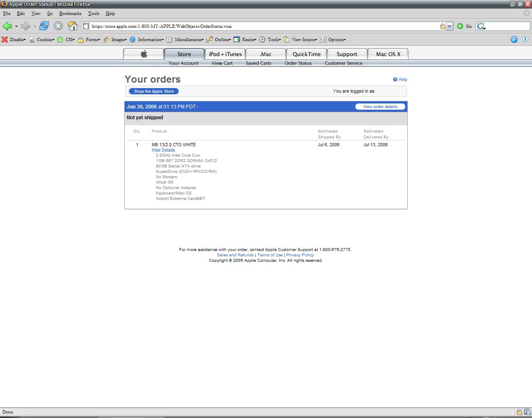Image resolution: width=532 pixels, height=418 pixels.
Task: Open the File menu
Action: coord(7,13)
